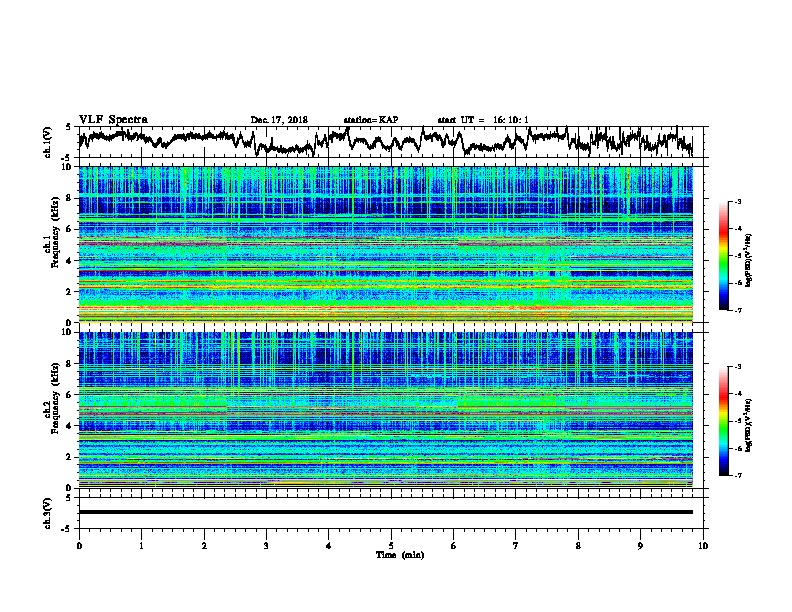Click time axis tick label "8" below ch.3 panel
Screen dimensions: 792x612
(x=578, y=546)
